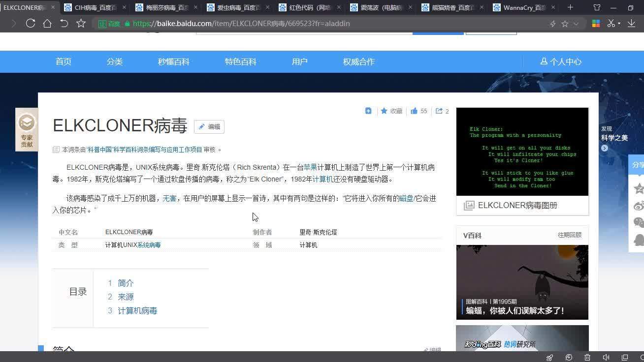The width and height of the screenshot is (644, 362).
Task: Open the dropdown arrow beside the scissors tool
Action: tap(619, 23)
